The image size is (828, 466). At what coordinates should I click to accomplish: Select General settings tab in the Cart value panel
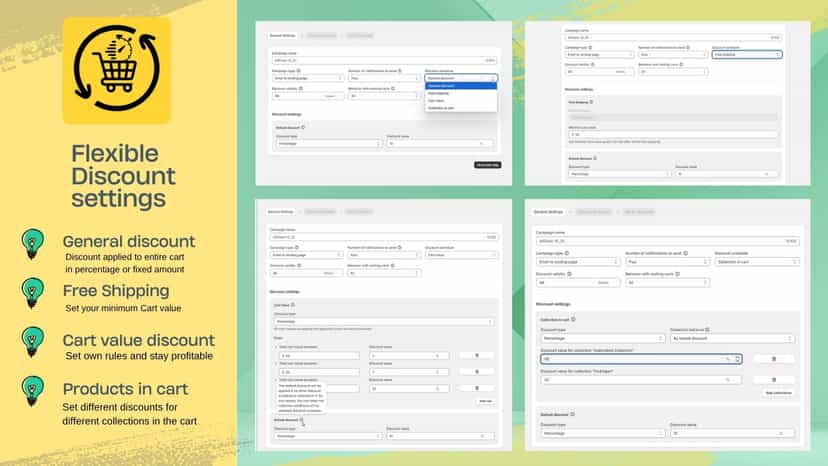pos(280,211)
